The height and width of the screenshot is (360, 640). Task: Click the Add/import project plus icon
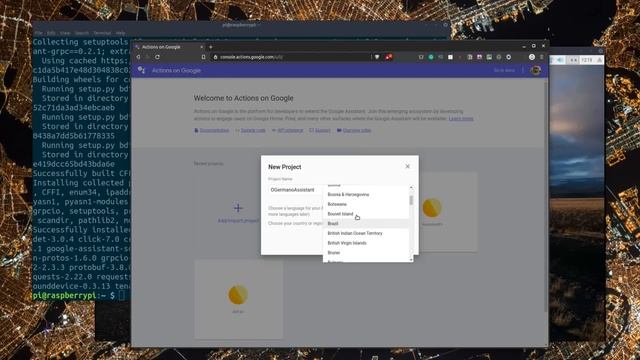click(238, 208)
